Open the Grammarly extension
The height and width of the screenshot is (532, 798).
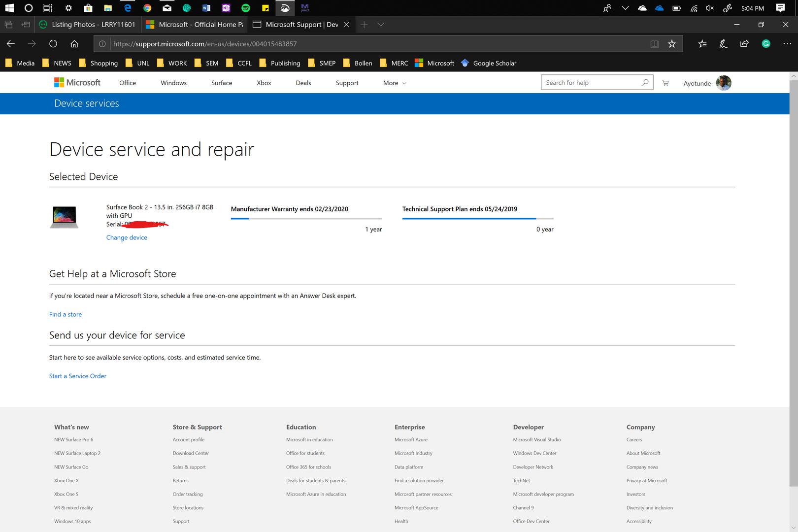pos(766,44)
